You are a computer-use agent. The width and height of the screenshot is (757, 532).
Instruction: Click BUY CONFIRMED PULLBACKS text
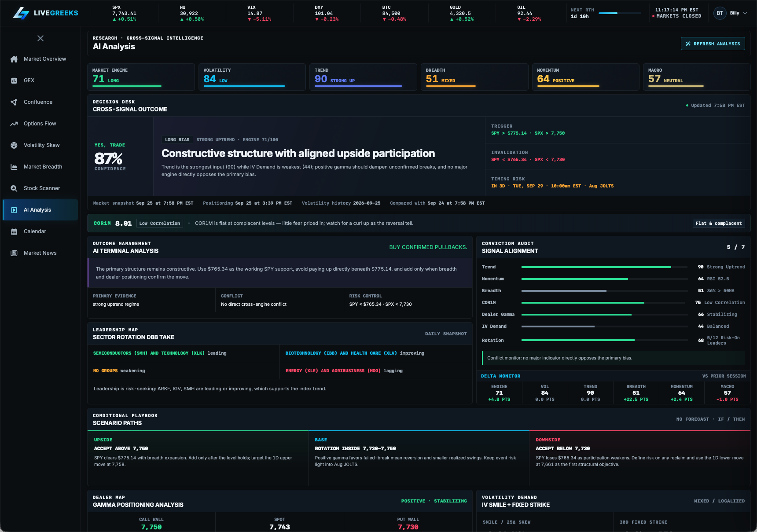(x=428, y=247)
